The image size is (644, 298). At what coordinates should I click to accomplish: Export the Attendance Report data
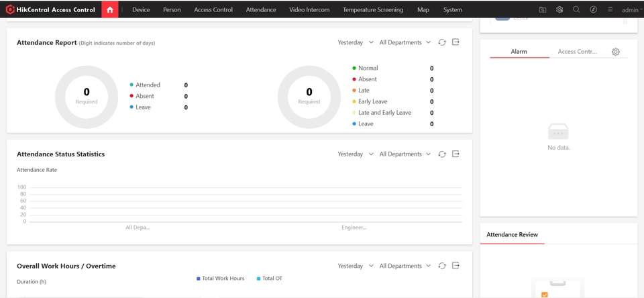pyautogui.click(x=455, y=42)
